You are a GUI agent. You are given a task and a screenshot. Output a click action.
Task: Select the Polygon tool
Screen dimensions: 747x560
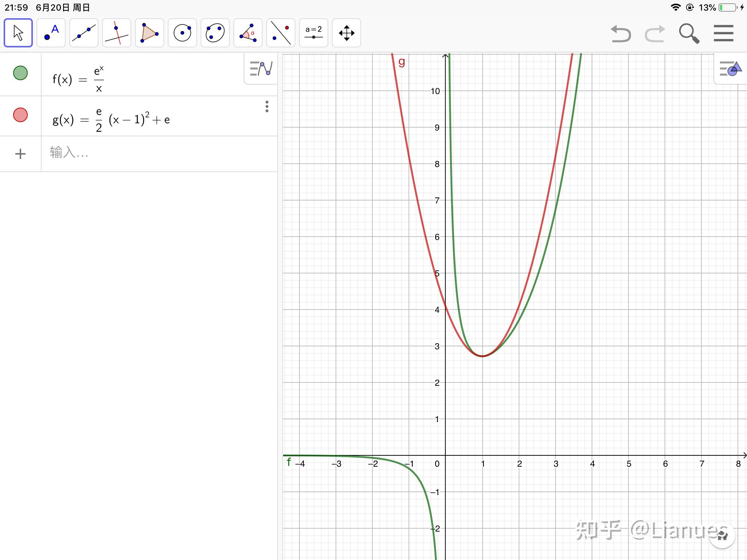150,33
